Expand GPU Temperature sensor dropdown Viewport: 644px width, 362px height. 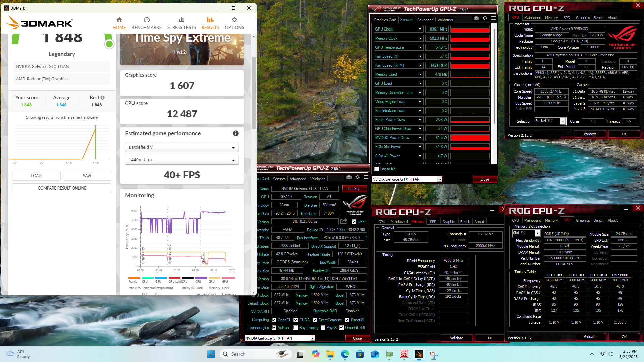point(420,47)
